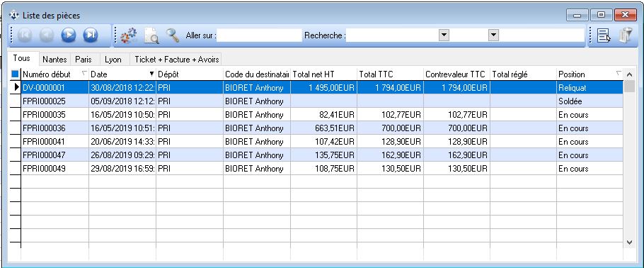The width and height of the screenshot is (644, 268).
Task: Select the row FPRI000025
Action: [x=322, y=101]
